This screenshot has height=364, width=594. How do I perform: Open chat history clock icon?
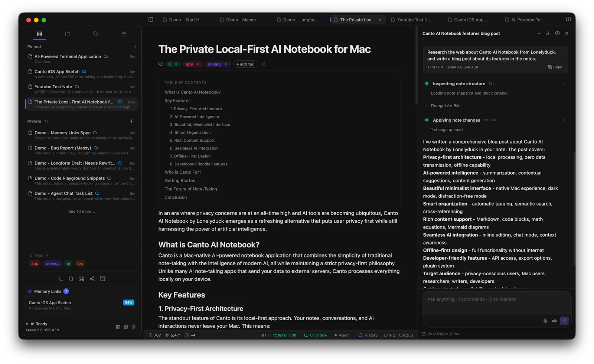pyautogui.click(x=557, y=33)
